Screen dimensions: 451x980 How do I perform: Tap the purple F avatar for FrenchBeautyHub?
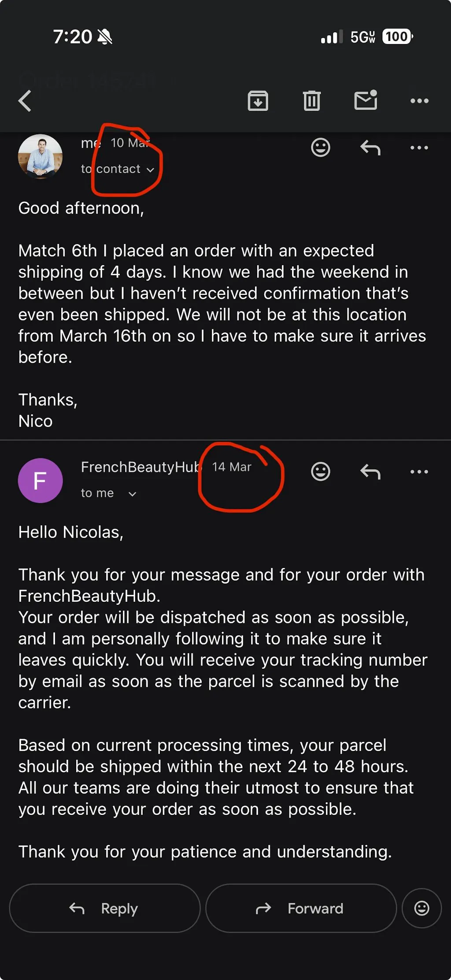point(40,480)
